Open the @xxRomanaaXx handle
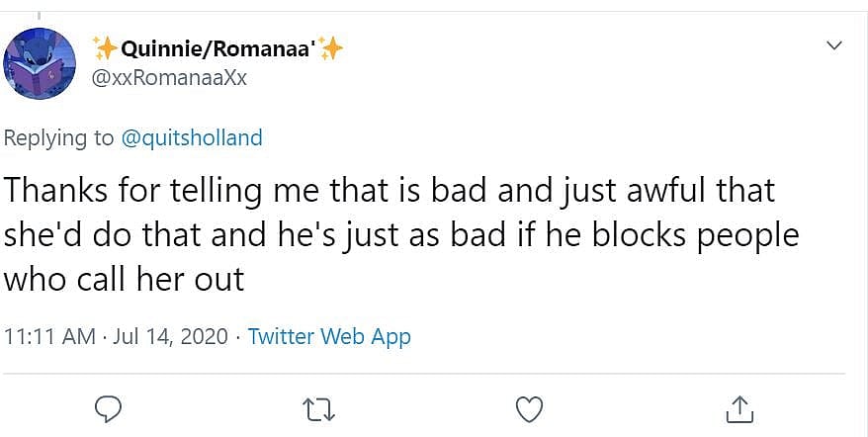 pyautogui.click(x=169, y=78)
